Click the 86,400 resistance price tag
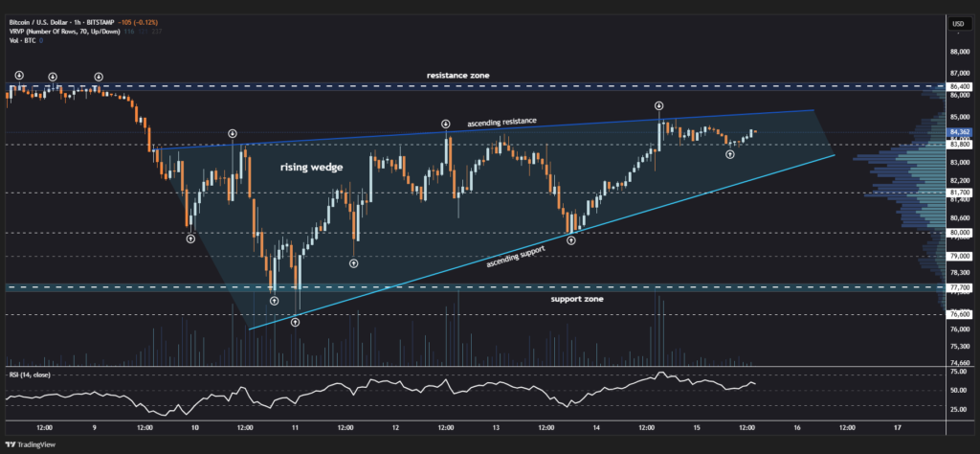Viewport: 980px width, 454px height. (960, 85)
